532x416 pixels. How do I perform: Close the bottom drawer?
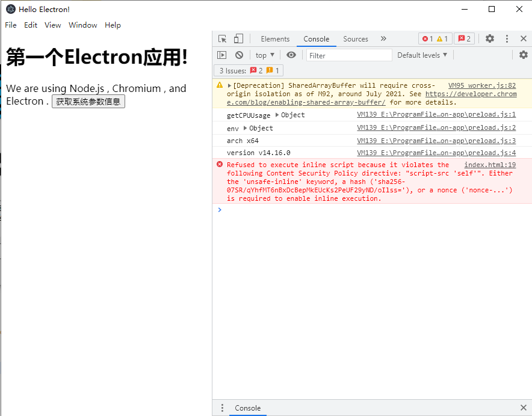524,408
